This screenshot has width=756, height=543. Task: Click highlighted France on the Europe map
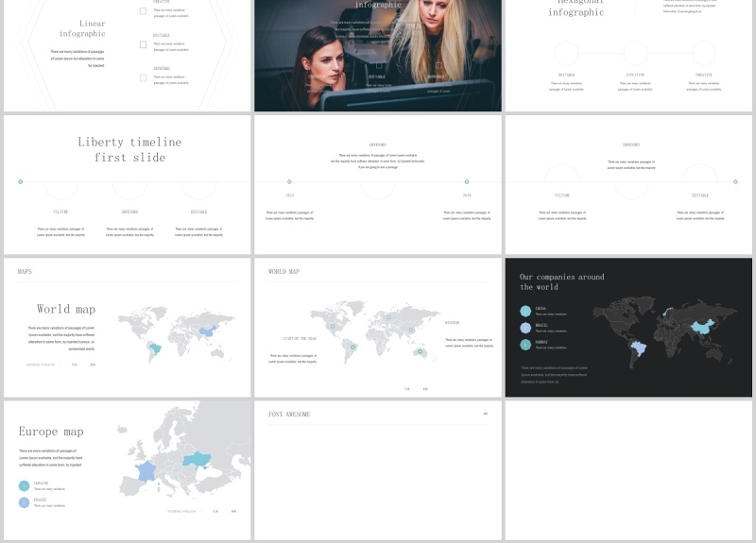pyautogui.click(x=146, y=469)
